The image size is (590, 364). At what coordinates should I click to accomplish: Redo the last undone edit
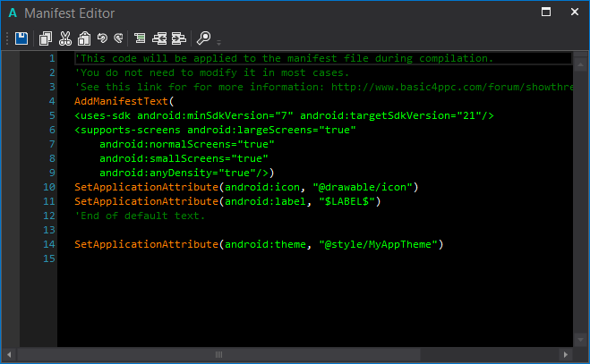(117, 38)
